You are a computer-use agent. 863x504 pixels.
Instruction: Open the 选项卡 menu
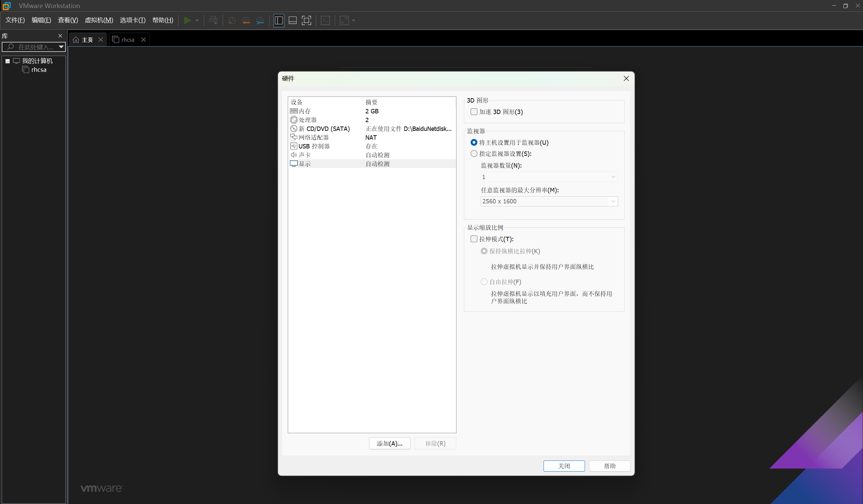click(133, 20)
